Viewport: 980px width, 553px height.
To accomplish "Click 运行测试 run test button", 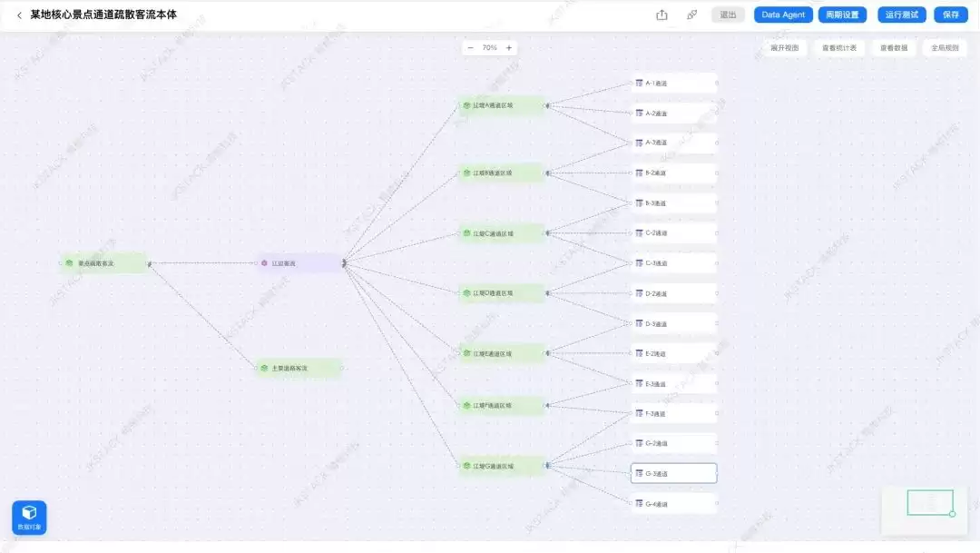I will click(x=901, y=15).
